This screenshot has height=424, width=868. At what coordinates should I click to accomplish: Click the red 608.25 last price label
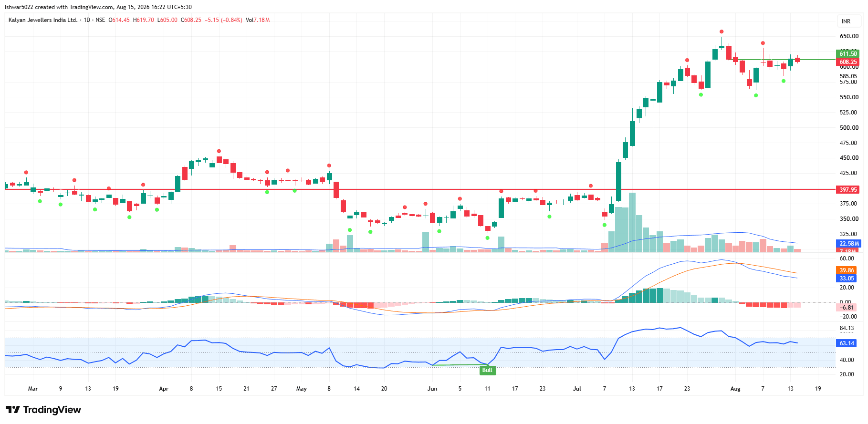tap(848, 62)
